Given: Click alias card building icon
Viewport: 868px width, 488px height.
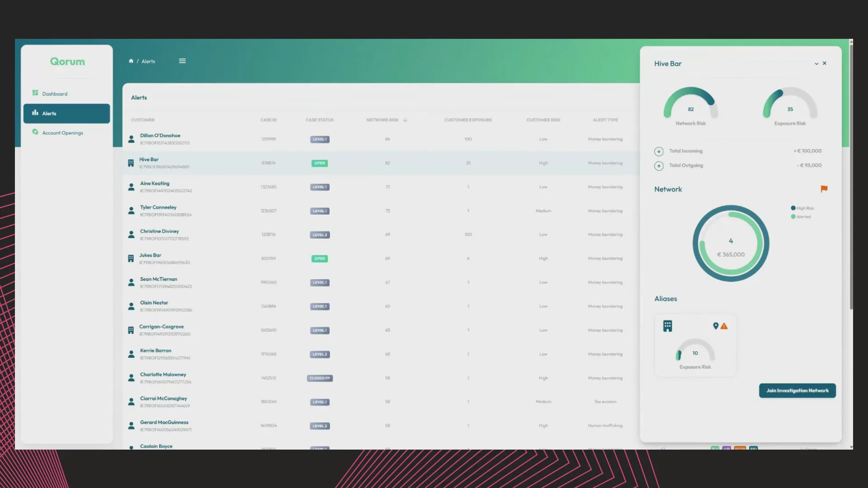Looking at the screenshot, I should tap(668, 326).
